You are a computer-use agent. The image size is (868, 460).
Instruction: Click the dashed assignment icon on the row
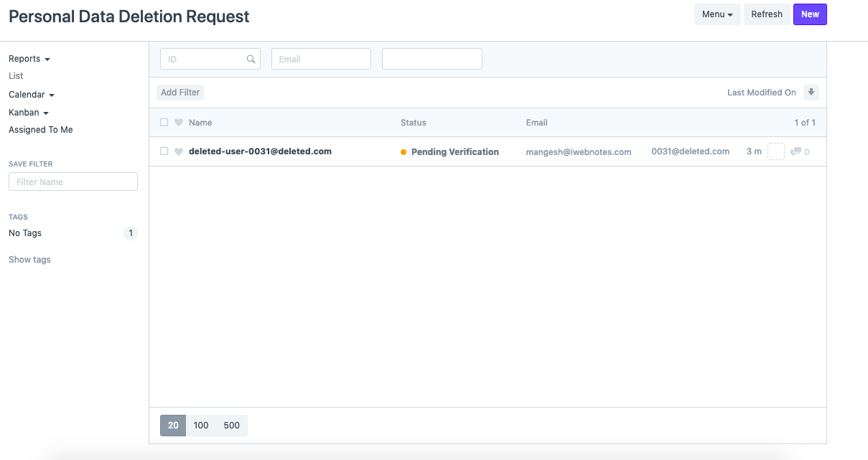pos(776,151)
